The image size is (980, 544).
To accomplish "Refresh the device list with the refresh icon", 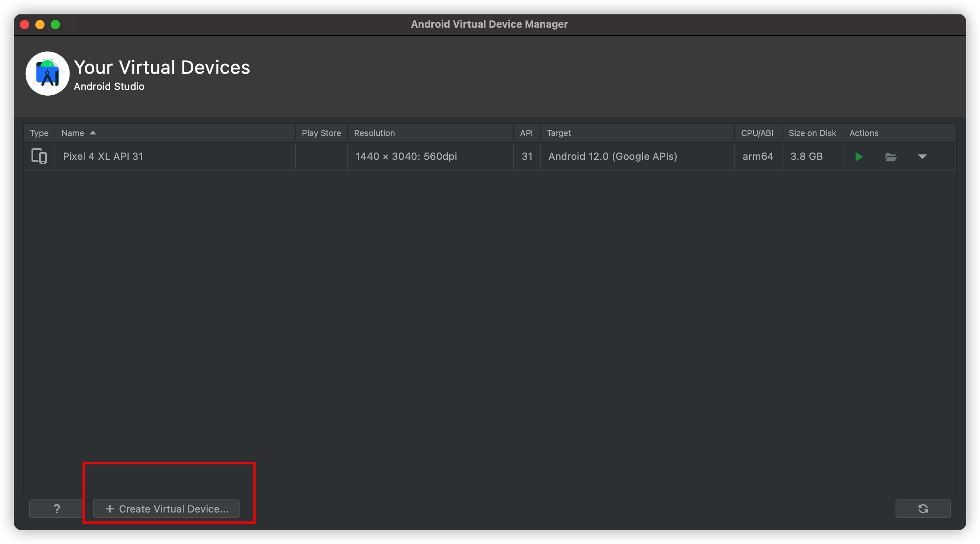I will (923, 509).
